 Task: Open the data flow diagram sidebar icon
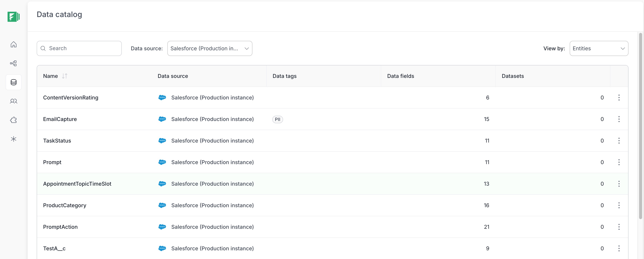(13, 63)
